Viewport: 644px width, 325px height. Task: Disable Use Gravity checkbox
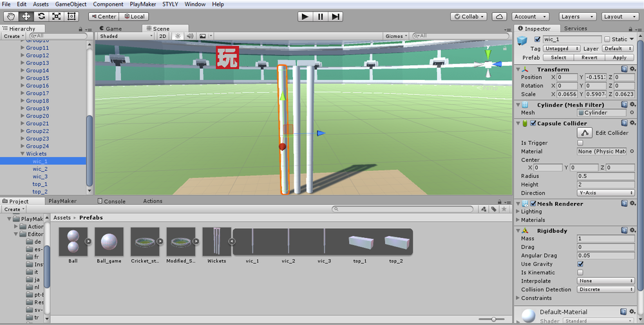(580, 264)
